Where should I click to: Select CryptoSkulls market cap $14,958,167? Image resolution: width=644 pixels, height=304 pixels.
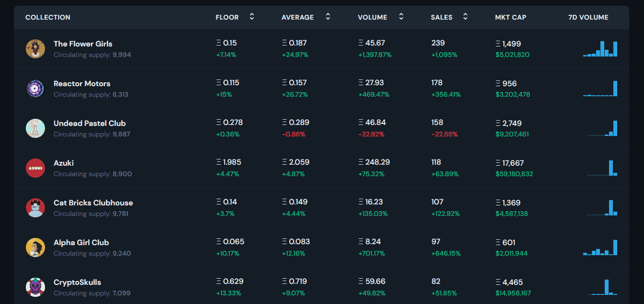(x=513, y=293)
